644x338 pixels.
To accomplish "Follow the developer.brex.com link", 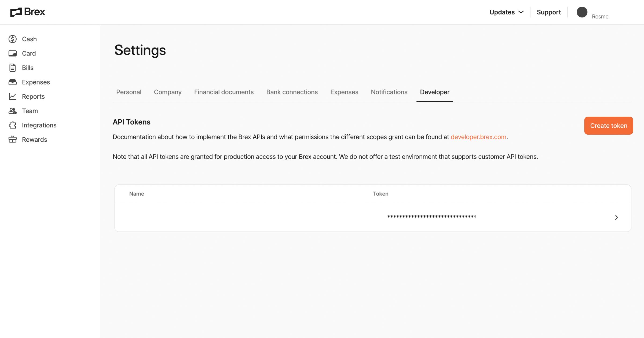I will 478,137.
